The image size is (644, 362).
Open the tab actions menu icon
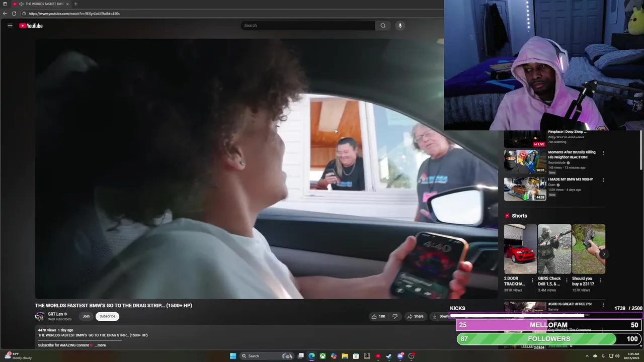(x=5, y=4)
